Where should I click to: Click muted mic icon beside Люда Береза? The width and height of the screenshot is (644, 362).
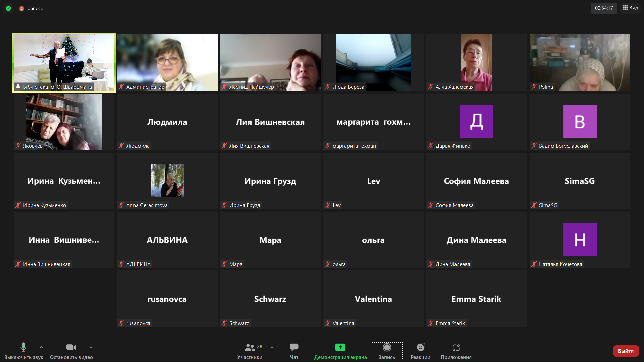328,87
